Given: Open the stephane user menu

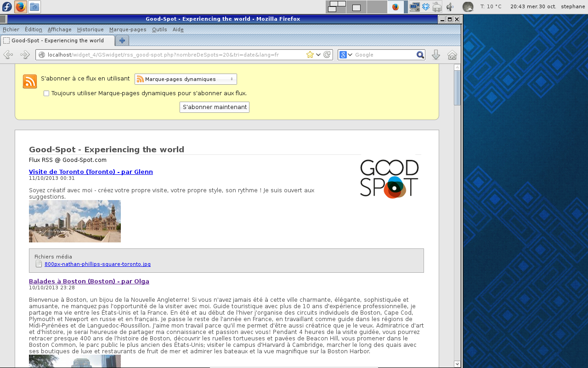Looking at the screenshot, I should 573,7.
